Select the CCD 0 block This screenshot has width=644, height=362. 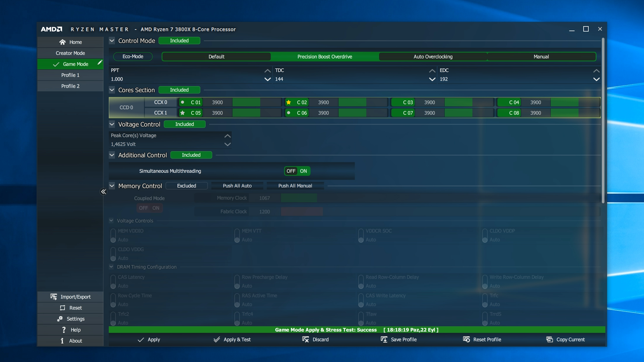click(126, 107)
